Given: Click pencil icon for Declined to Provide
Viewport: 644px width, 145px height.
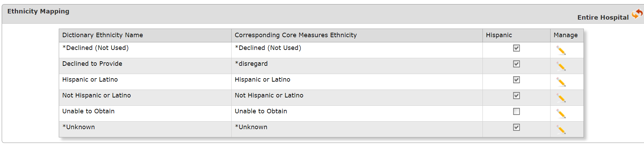Looking at the screenshot, I should point(561,66).
